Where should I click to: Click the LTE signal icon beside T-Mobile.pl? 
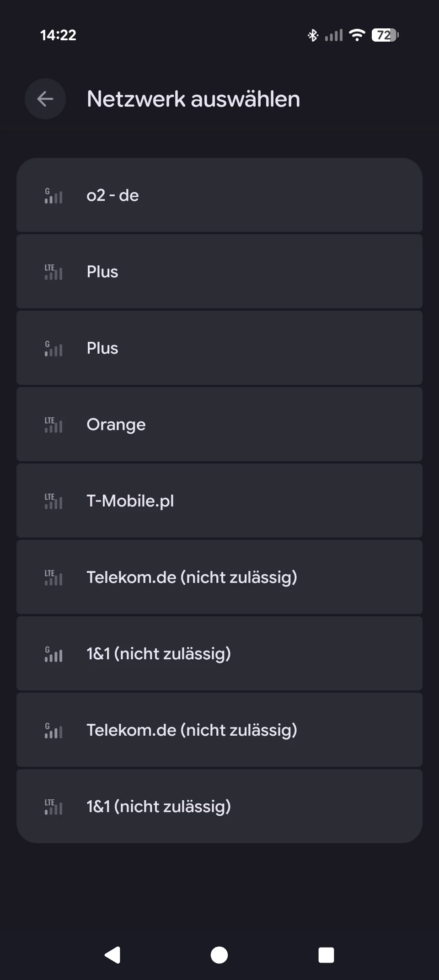click(54, 501)
